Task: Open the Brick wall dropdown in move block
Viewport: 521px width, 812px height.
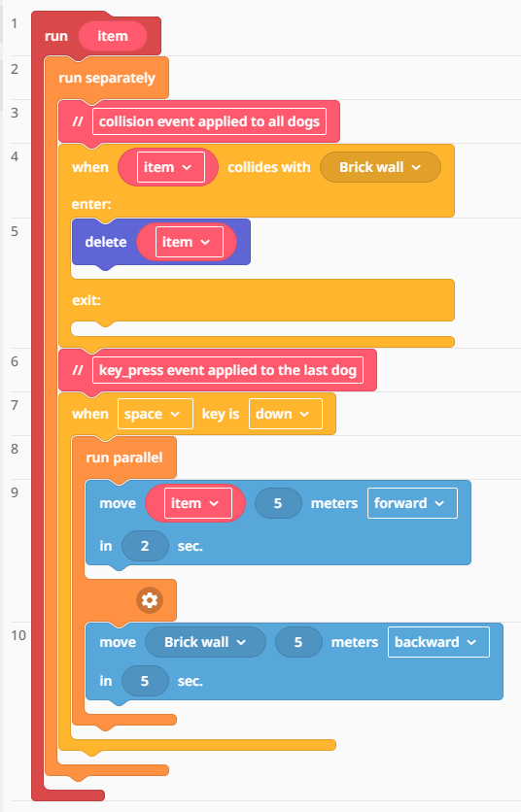Action: coord(205,642)
